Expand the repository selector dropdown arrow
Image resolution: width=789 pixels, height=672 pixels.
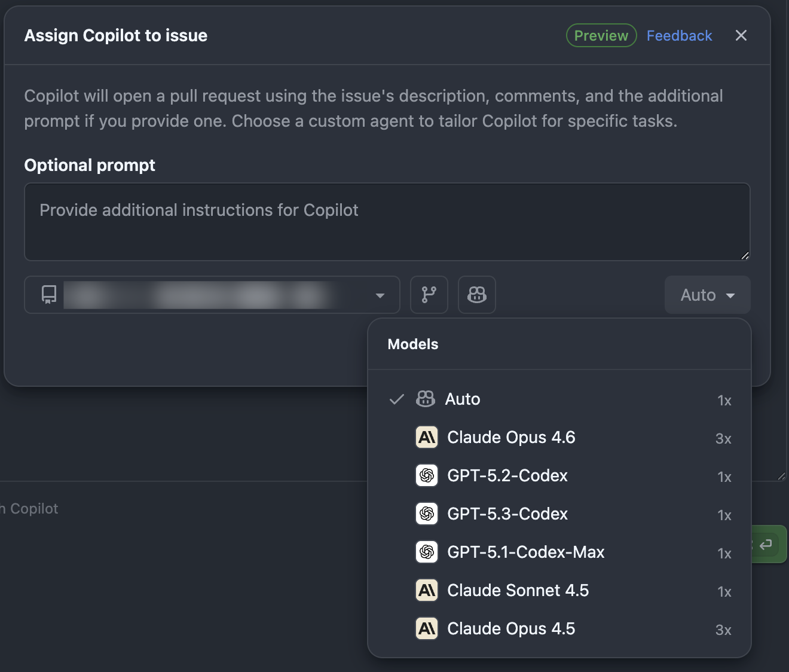380,295
